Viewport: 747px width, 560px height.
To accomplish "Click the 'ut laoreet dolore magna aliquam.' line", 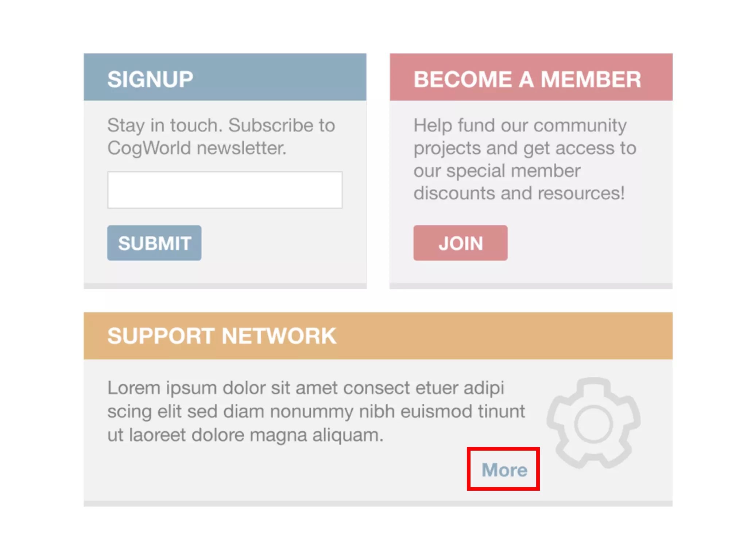I will pos(245,435).
